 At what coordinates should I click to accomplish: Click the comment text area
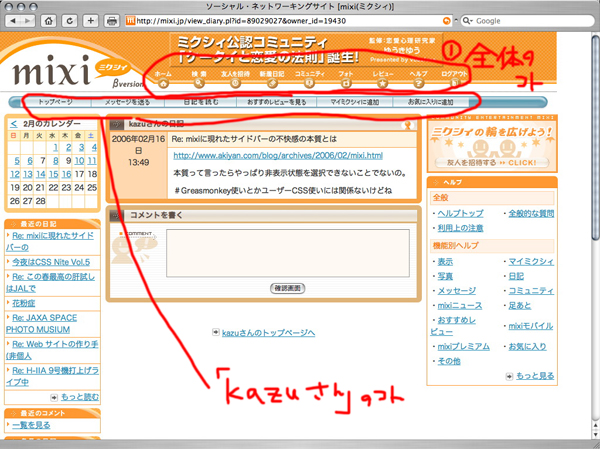[288, 253]
